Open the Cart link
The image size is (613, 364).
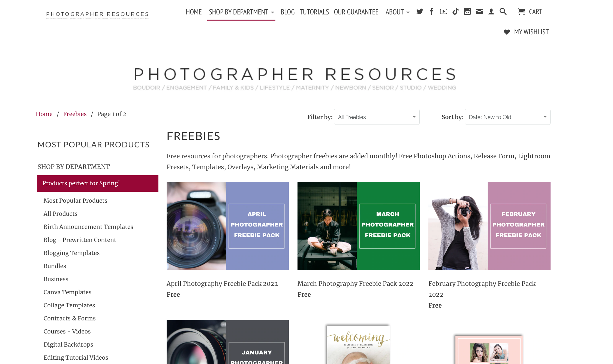point(536,12)
